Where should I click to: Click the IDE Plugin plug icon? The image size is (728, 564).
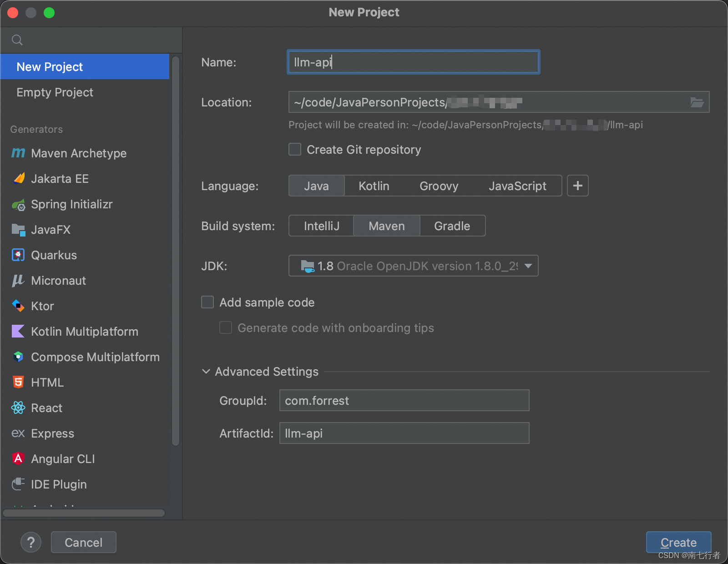18,484
